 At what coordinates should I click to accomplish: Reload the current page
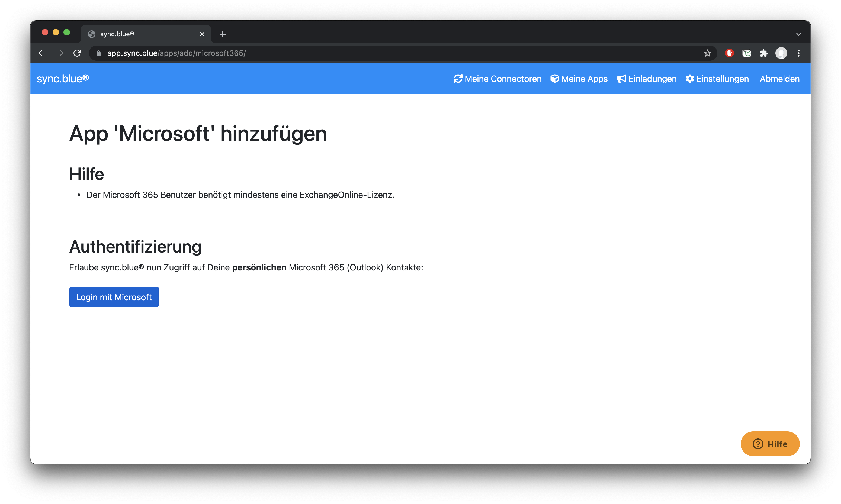tap(77, 53)
